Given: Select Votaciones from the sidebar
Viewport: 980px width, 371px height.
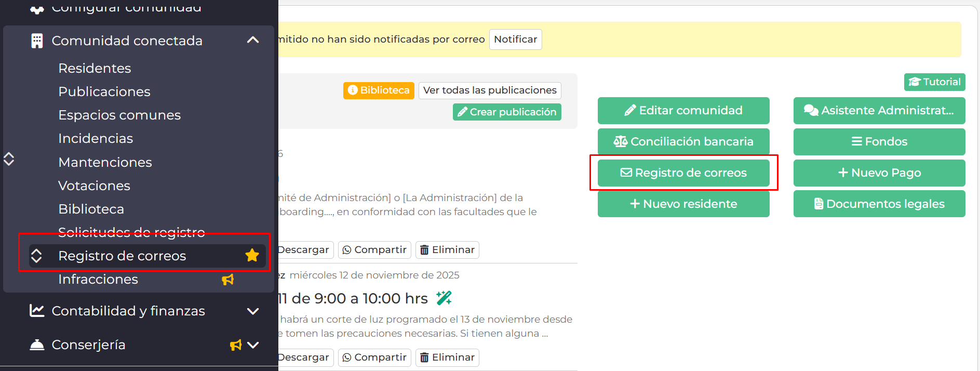Looking at the screenshot, I should (x=94, y=186).
